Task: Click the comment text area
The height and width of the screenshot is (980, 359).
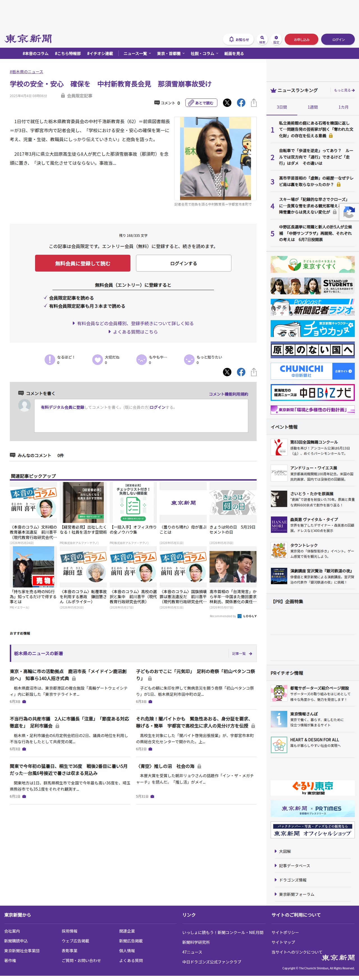Action: 141,416
